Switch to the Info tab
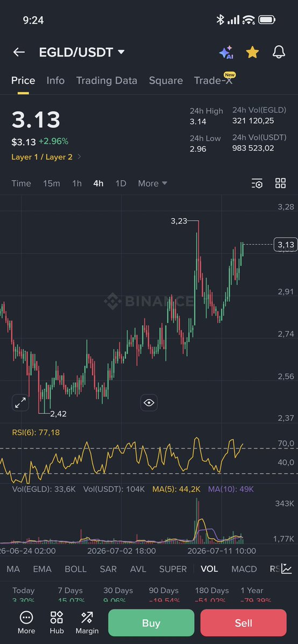Image resolution: width=298 pixels, height=644 pixels. click(55, 81)
